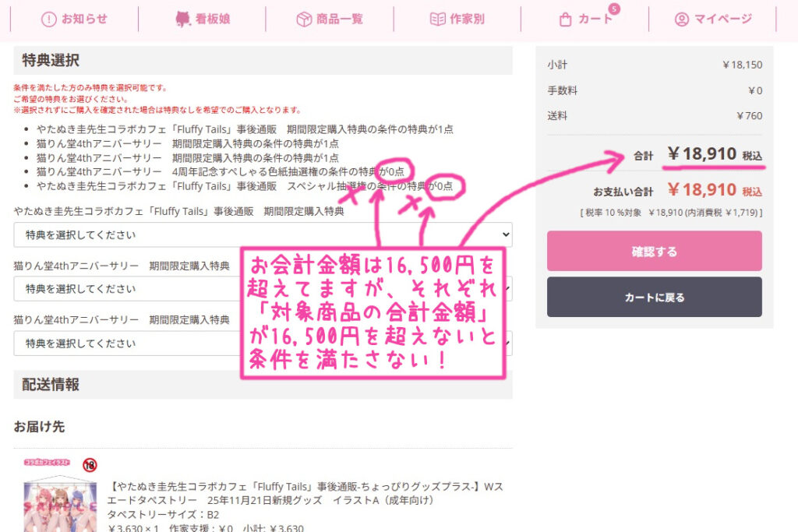
Task: Select the 商品一覧 menu label
Action: (x=339, y=19)
